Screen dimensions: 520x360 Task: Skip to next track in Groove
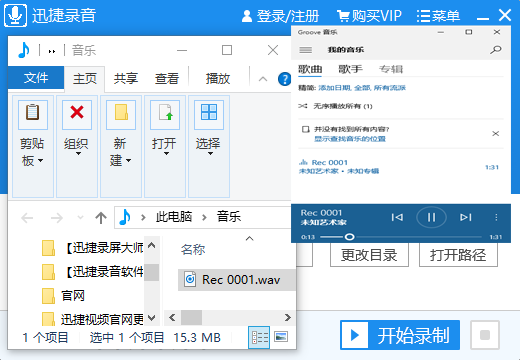466,217
